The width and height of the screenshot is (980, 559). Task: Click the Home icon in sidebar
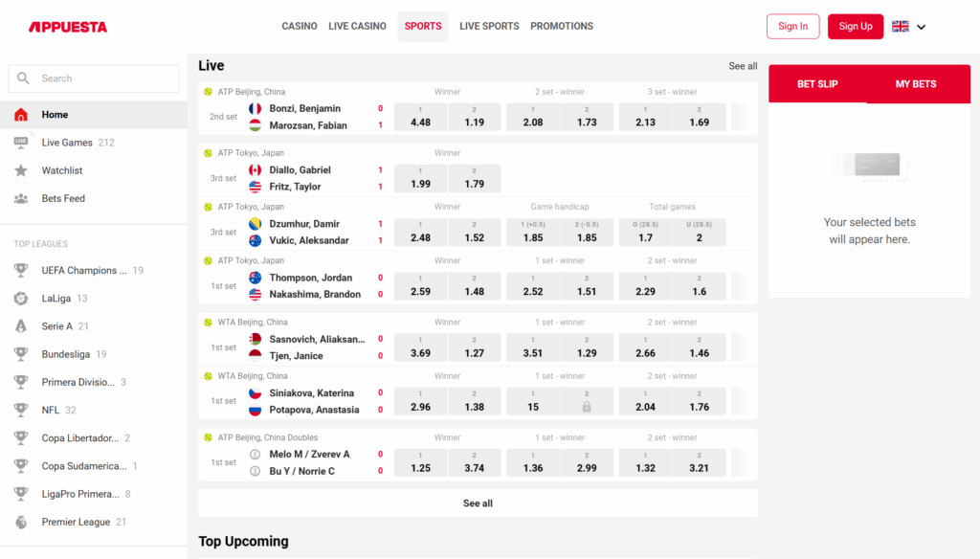point(21,115)
